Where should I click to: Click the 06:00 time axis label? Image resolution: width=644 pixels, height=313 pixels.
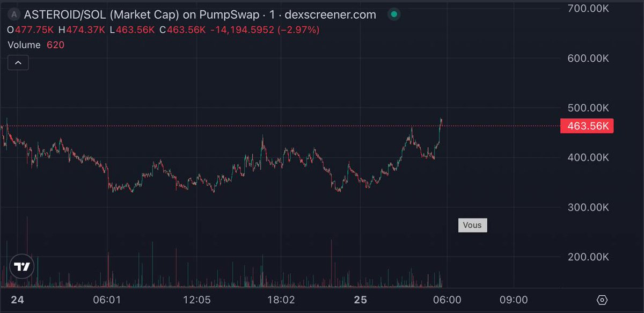pyautogui.click(x=447, y=300)
